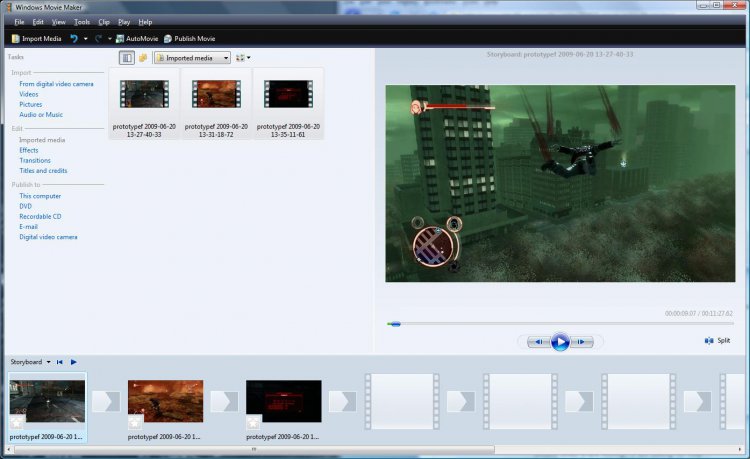Click the Windows Movie Maker title bar icon
This screenshot has width=750, height=459.
click(x=9, y=7)
